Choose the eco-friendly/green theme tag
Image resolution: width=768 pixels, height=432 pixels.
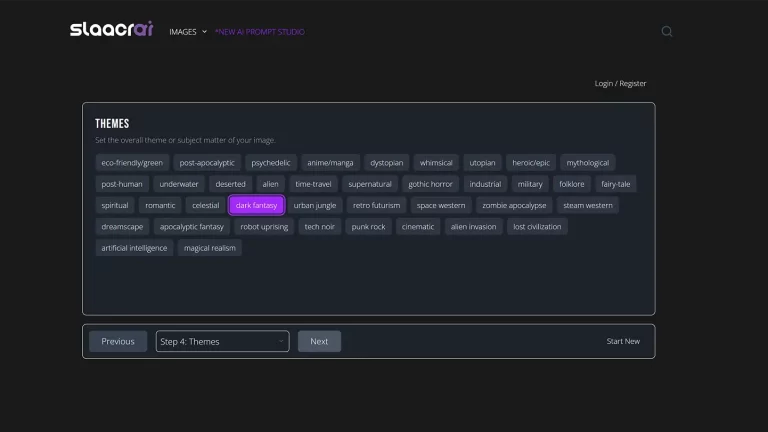tap(132, 162)
